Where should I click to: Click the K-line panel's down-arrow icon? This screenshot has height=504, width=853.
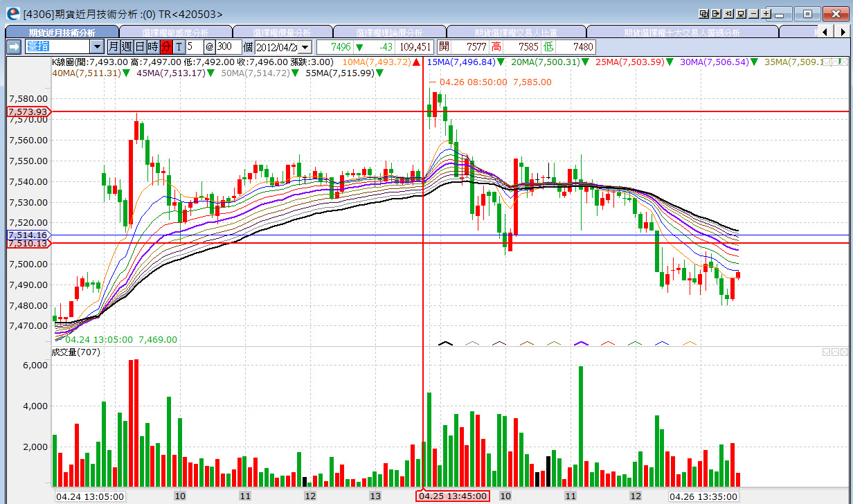826,62
